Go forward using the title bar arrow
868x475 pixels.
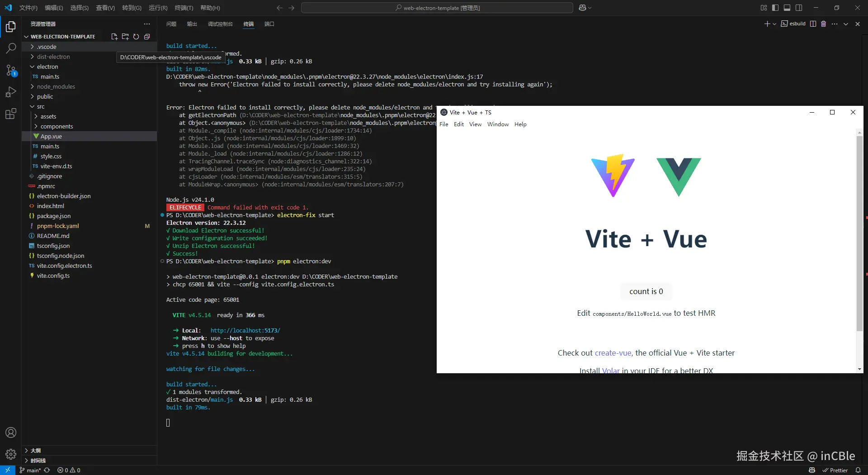coord(292,8)
